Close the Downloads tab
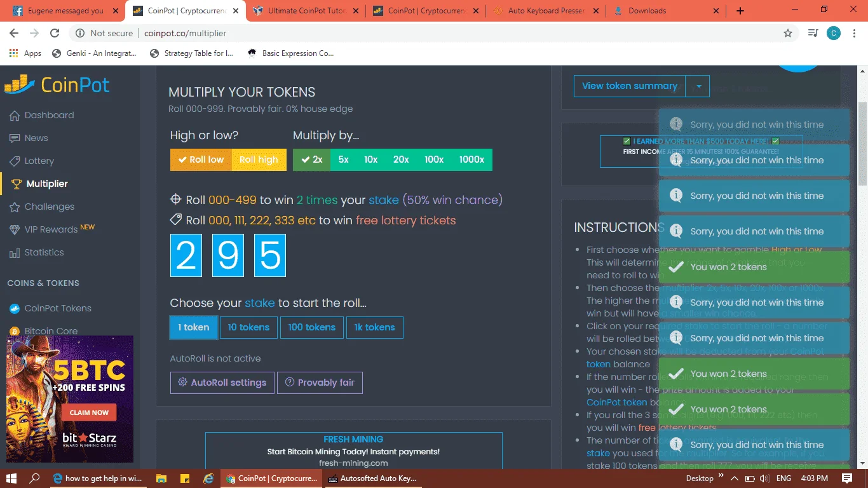Screen dimensions: 868x488 (x=716, y=11)
